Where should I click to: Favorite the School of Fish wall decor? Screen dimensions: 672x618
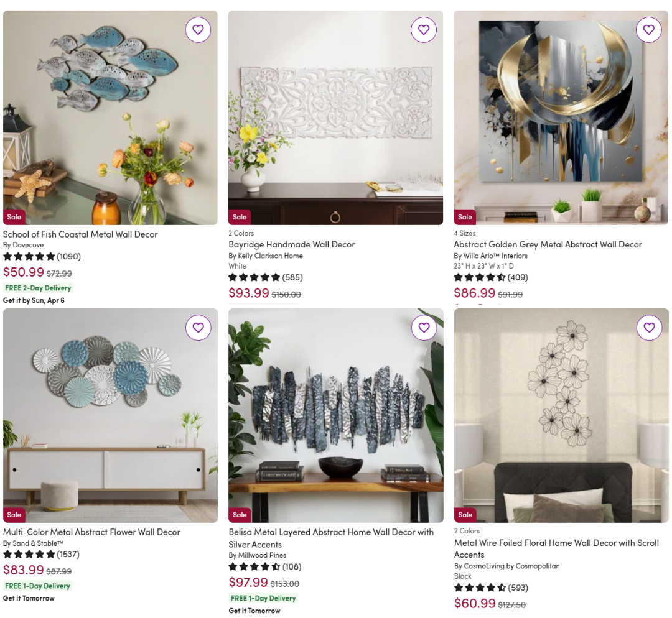pyautogui.click(x=198, y=30)
